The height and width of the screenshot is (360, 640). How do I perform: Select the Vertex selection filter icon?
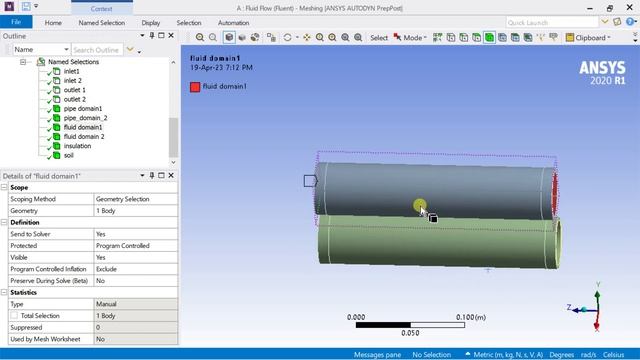click(451, 38)
